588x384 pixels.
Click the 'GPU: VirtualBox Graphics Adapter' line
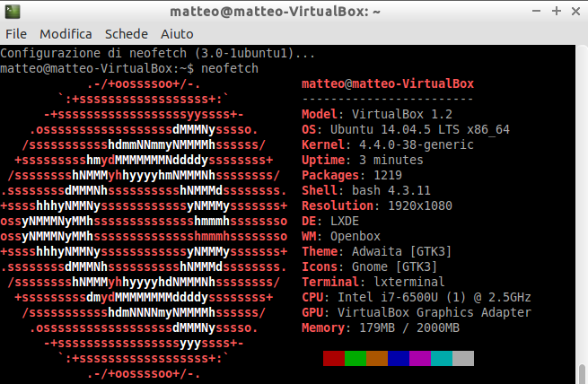(417, 312)
